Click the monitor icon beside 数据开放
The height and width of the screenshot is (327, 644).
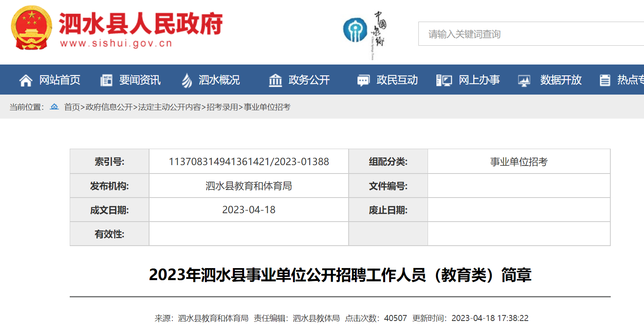(x=524, y=81)
